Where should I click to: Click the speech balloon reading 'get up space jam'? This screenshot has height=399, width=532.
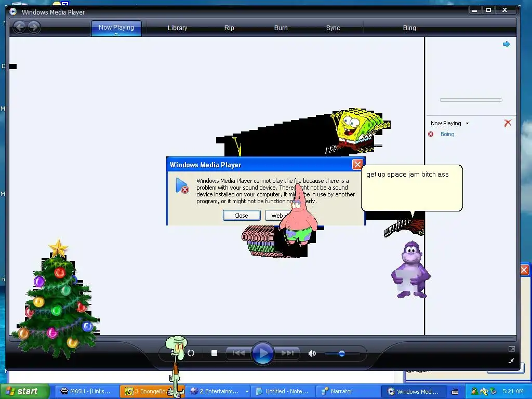pyautogui.click(x=411, y=188)
